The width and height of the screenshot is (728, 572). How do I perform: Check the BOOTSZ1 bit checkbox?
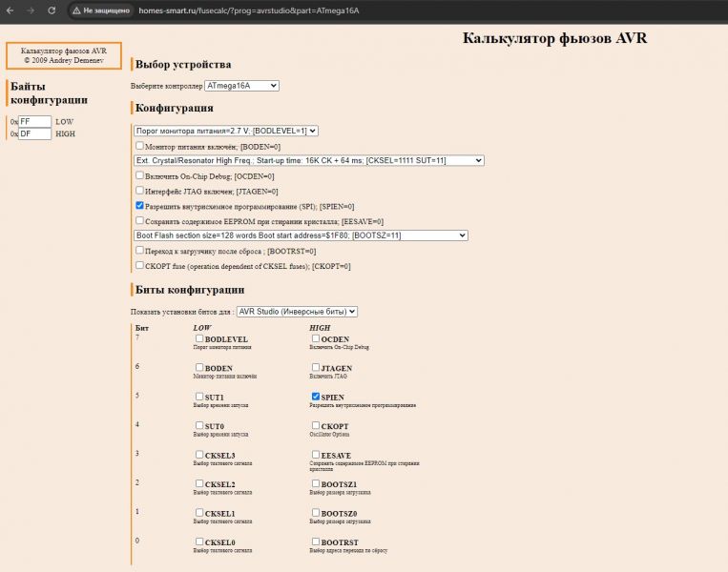316,483
